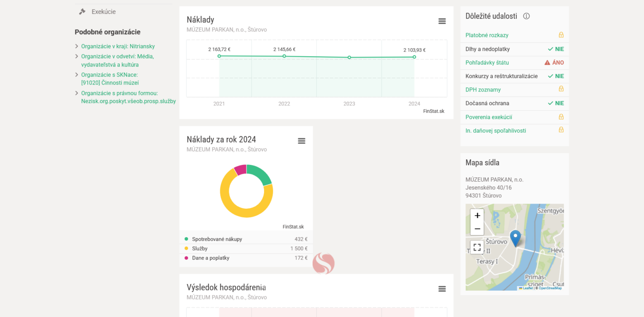Open menu icon for Náklady za rok 2024
Viewport: 644px width, 317px height.
coord(301,141)
